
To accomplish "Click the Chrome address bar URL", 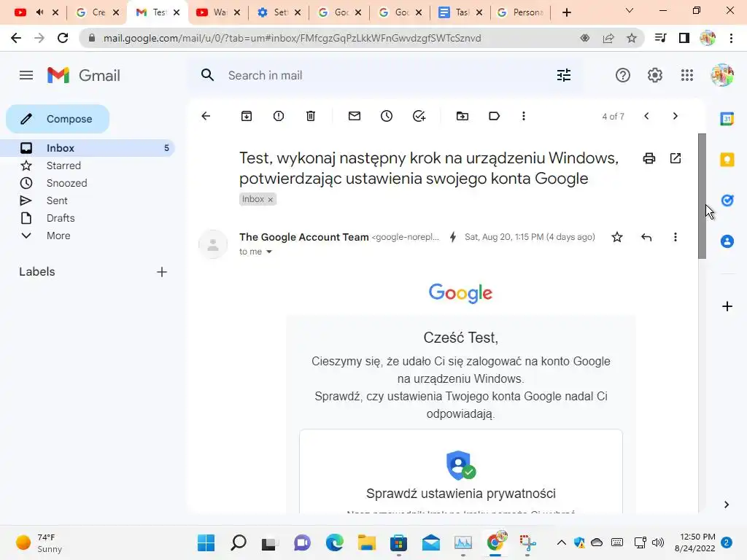I will point(292,38).
